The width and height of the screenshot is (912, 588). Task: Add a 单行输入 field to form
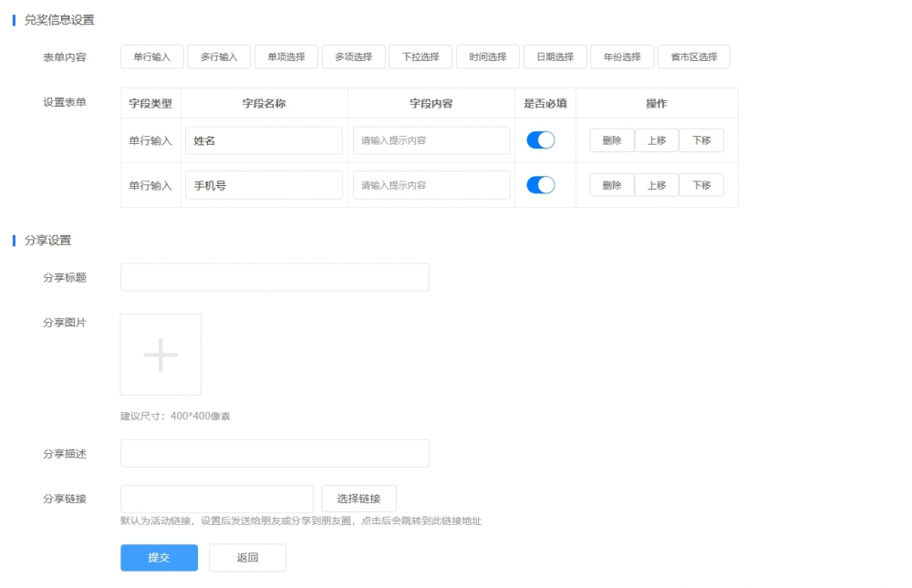(152, 57)
